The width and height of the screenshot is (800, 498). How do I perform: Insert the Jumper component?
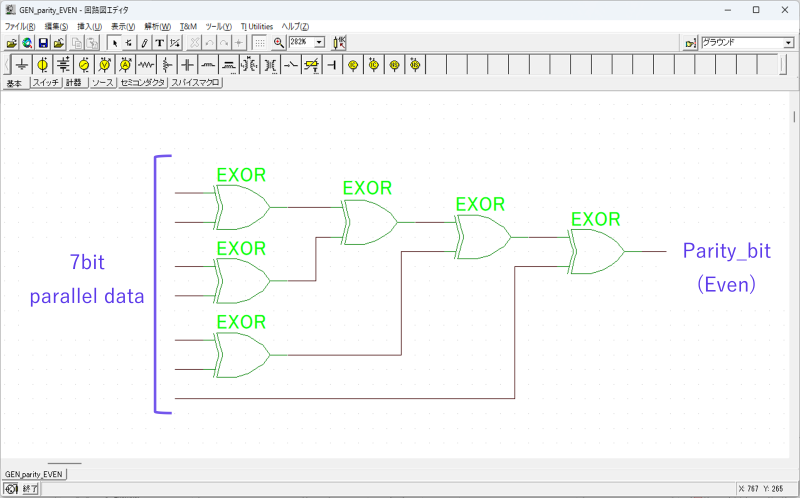coord(332,65)
